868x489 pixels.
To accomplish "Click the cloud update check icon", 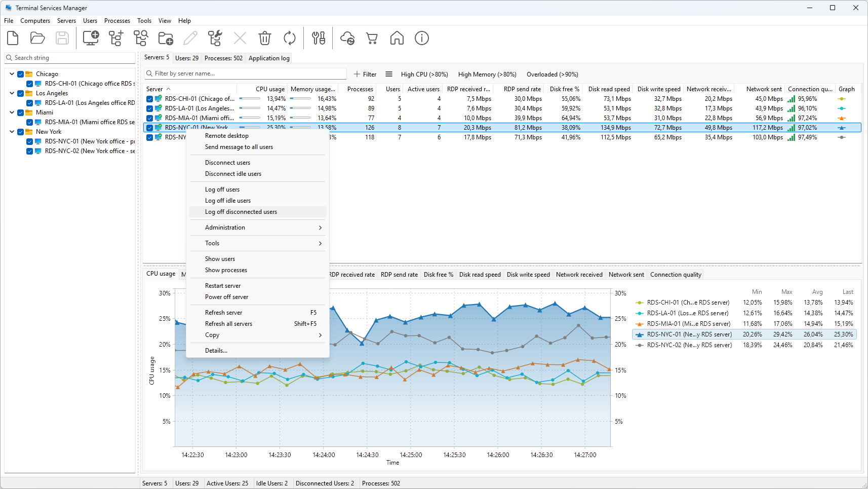I will pos(347,38).
